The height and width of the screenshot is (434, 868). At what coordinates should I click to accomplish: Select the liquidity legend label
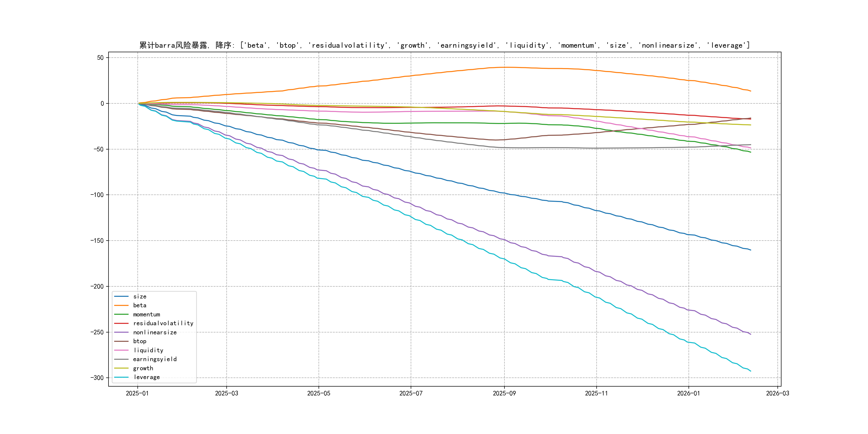coord(148,350)
